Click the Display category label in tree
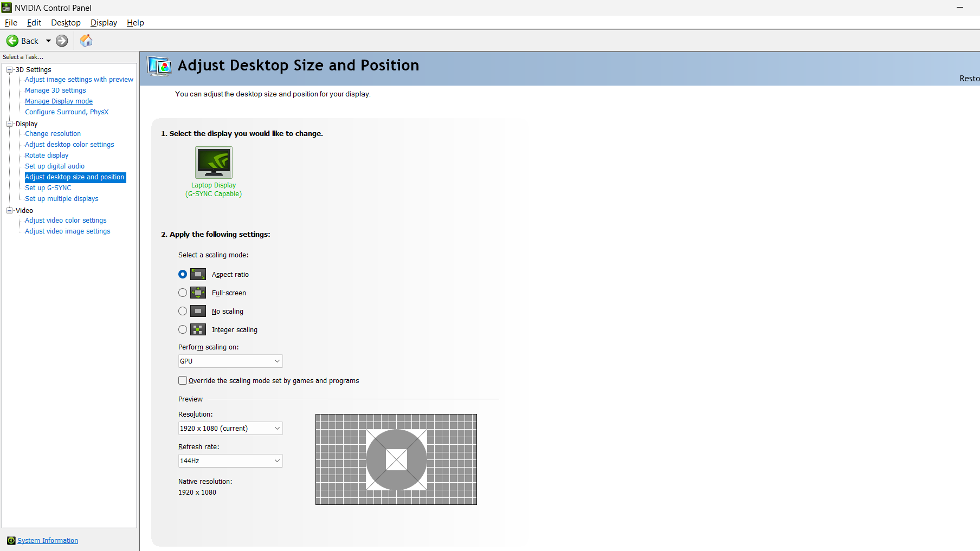Image resolution: width=980 pixels, height=551 pixels. 27,124
